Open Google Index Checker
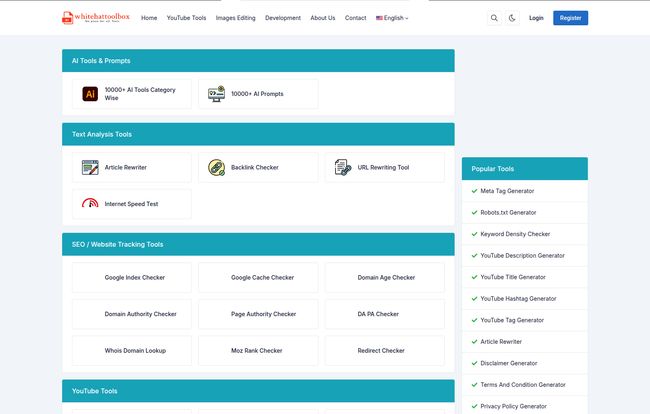The height and width of the screenshot is (414, 650). 132,278
